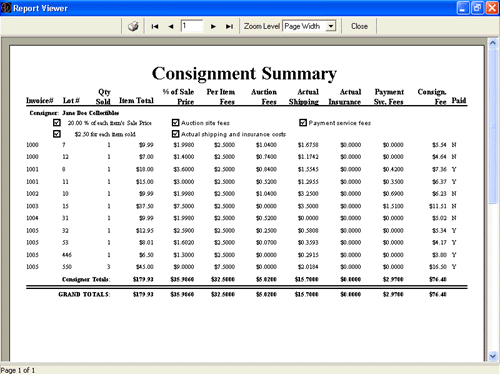
Task: Click the $45.00 item total cell
Action: click(145, 267)
